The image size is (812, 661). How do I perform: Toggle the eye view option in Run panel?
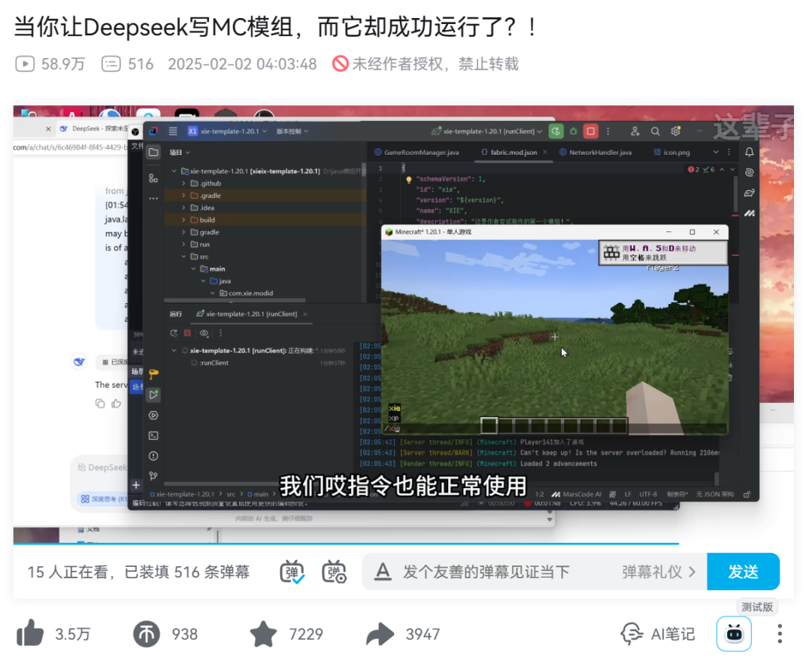tap(204, 333)
